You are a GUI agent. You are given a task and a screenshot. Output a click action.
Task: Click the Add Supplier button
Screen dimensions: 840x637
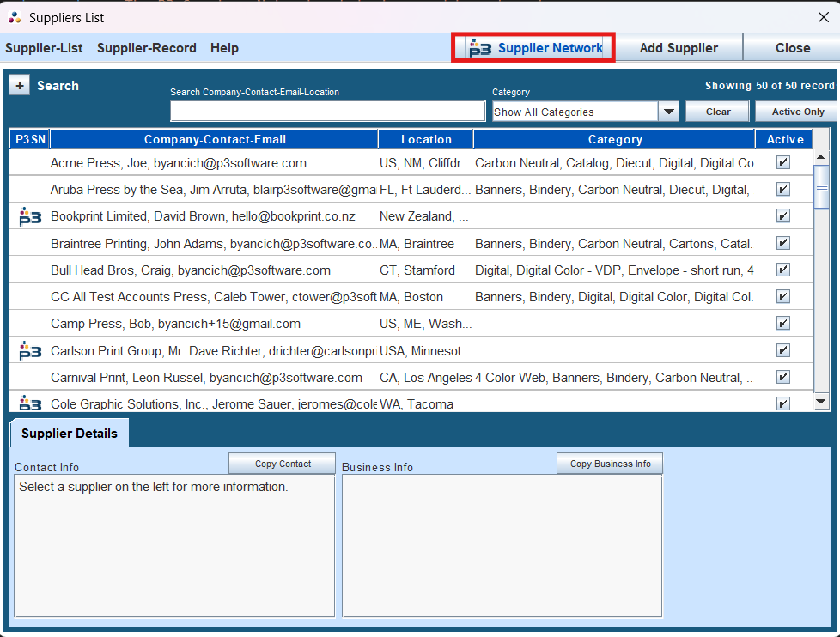(x=679, y=48)
